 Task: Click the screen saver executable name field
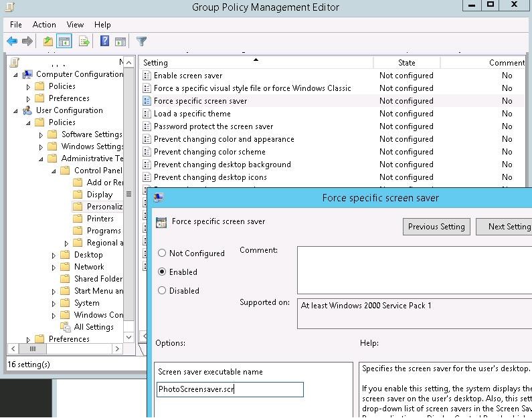pyautogui.click(x=230, y=389)
